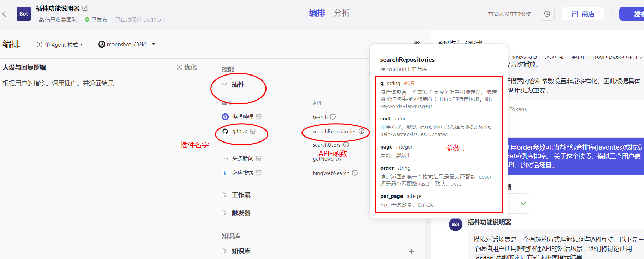Show info for search API
644x259 pixels.
pos(333,117)
